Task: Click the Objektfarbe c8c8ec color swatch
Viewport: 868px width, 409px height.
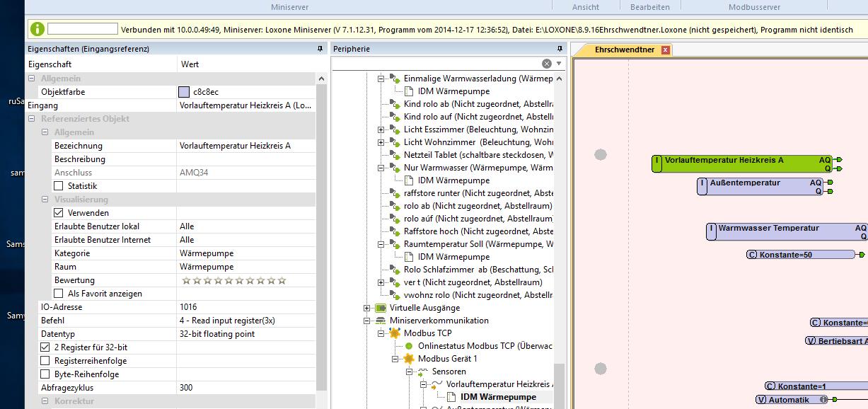Action: (x=184, y=92)
